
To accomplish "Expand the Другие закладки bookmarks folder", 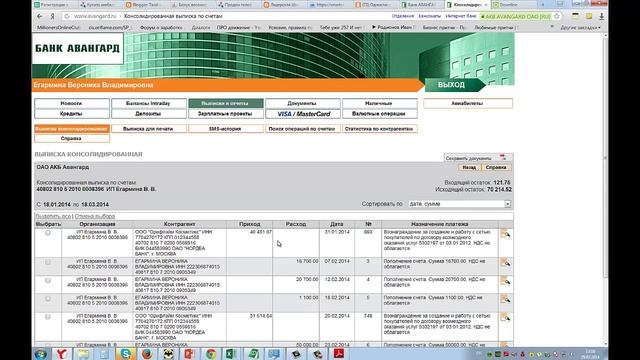I will click(x=580, y=28).
